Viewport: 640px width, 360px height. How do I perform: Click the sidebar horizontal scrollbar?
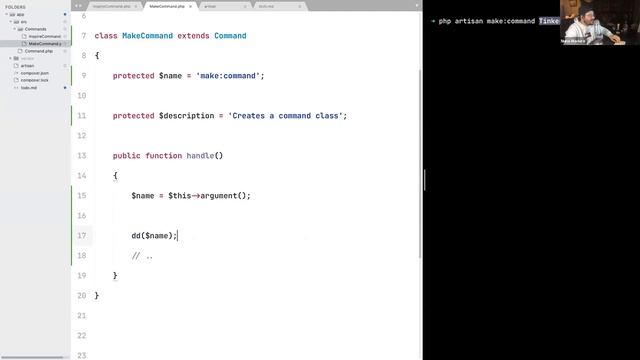pyautogui.click(x=32, y=358)
